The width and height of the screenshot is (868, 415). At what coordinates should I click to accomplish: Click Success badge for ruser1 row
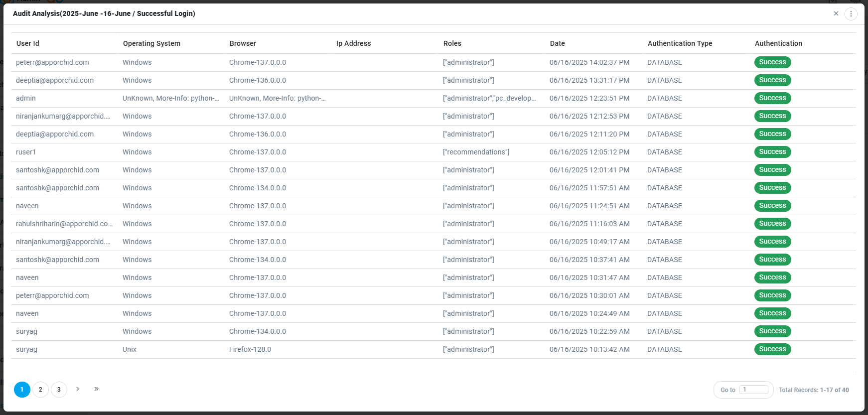pyautogui.click(x=772, y=152)
